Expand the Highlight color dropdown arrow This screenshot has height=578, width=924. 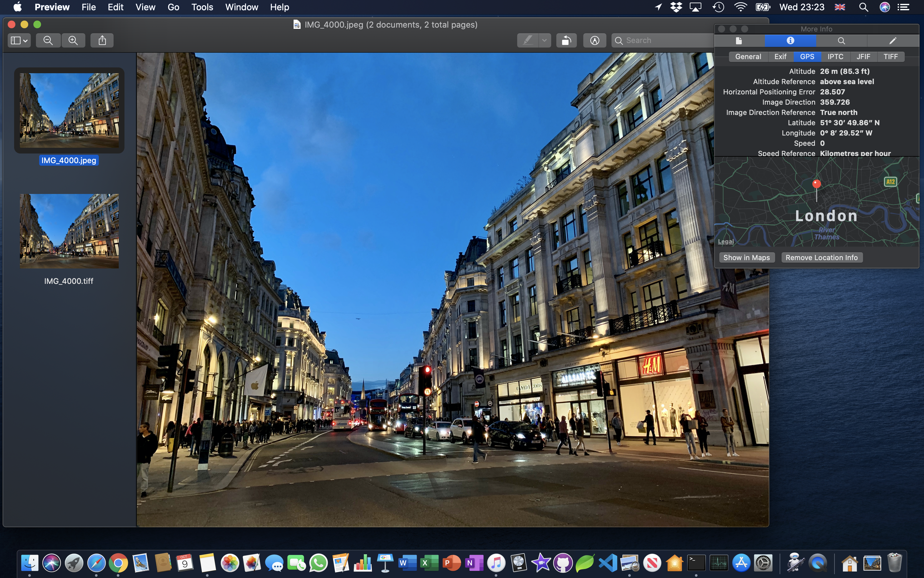pyautogui.click(x=544, y=40)
